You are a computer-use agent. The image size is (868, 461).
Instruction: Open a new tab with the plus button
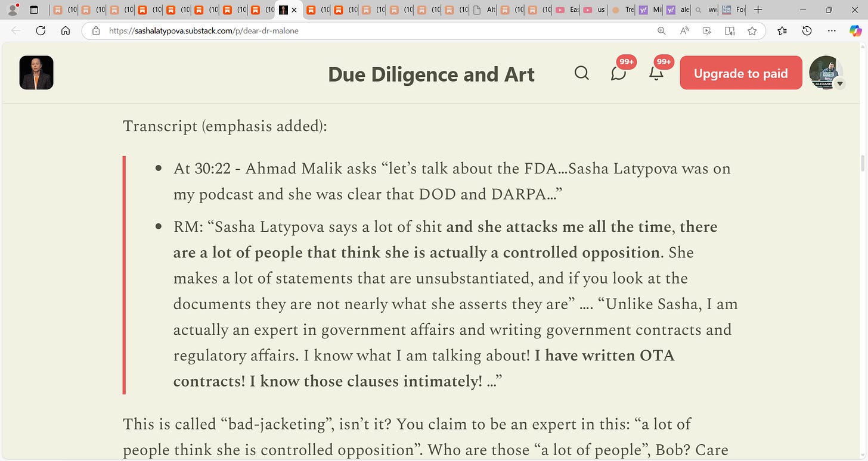click(x=758, y=10)
